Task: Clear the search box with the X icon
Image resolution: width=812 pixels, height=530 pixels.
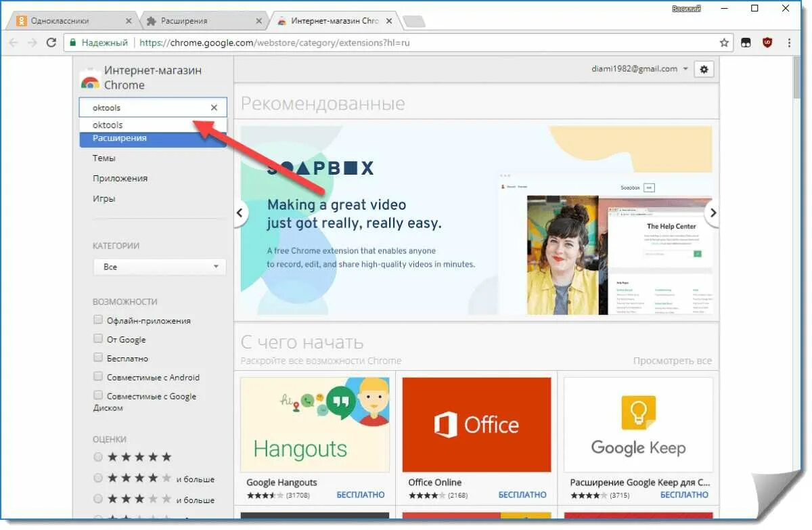Action: (214, 107)
